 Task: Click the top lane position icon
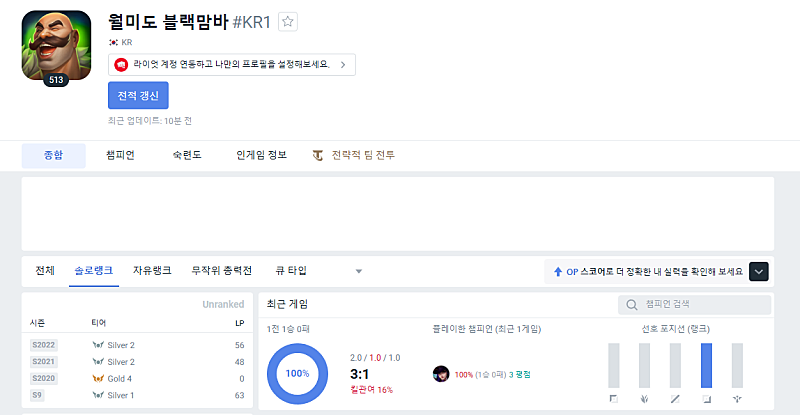click(614, 399)
